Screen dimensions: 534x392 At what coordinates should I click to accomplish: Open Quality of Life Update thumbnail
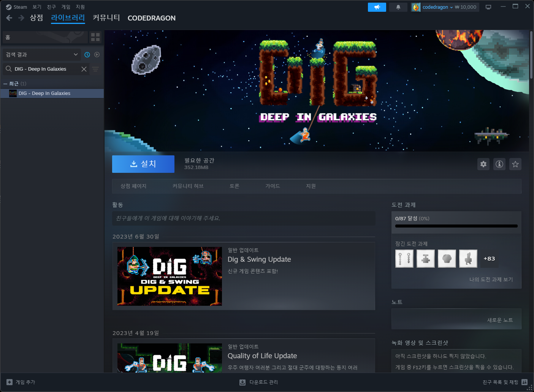coord(170,358)
